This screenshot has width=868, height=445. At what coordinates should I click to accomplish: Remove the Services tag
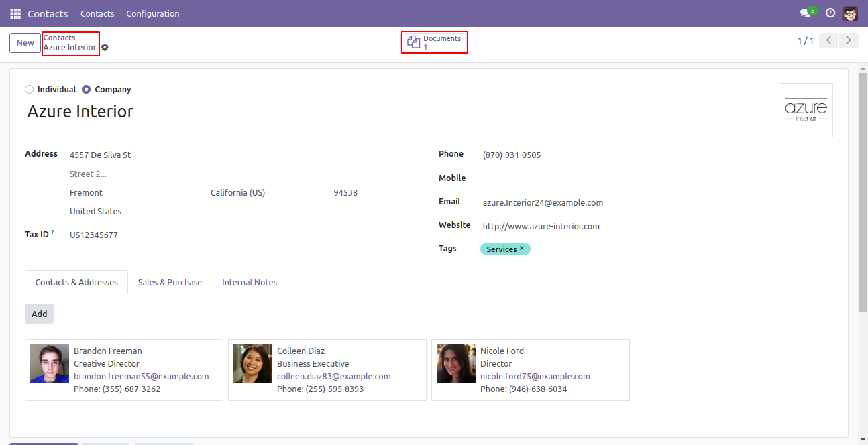522,248
